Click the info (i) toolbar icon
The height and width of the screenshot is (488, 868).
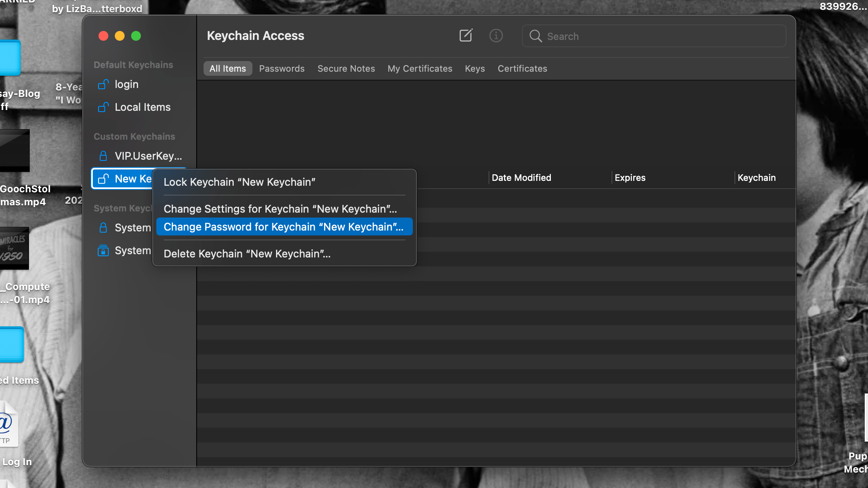pos(495,36)
